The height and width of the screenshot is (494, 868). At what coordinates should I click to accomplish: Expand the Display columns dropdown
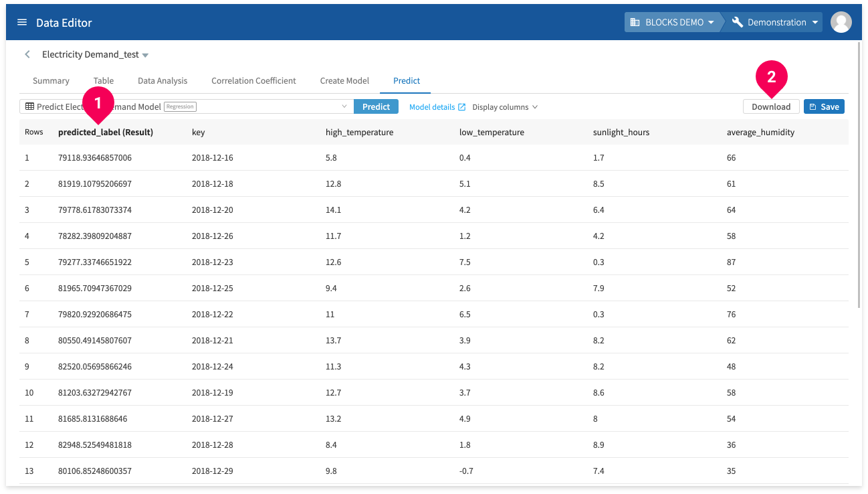tap(505, 107)
